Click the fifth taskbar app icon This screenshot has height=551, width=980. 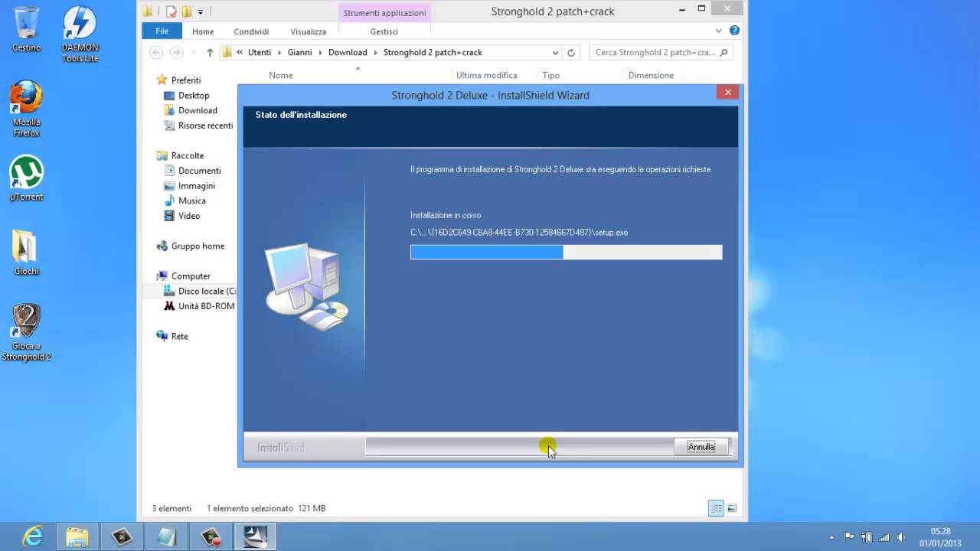pyautogui.click(x=211, y=536)
